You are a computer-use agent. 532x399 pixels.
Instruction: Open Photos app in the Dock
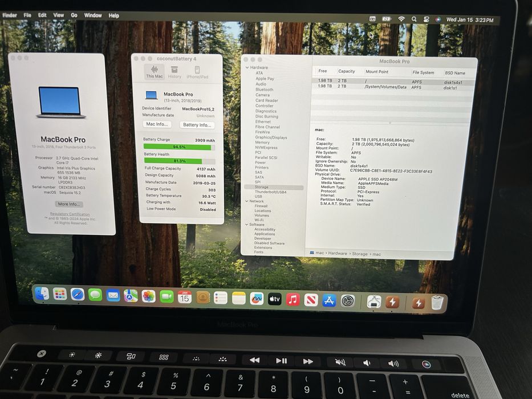(x=149, y=296)
